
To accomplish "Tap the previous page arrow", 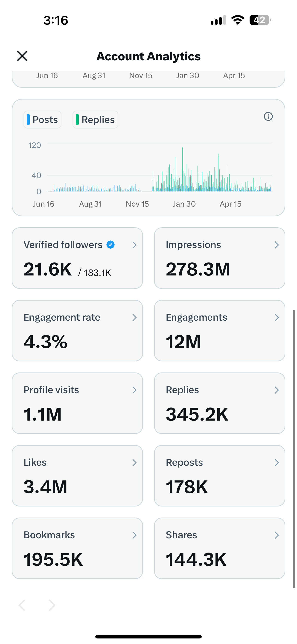I will point(22,605).
